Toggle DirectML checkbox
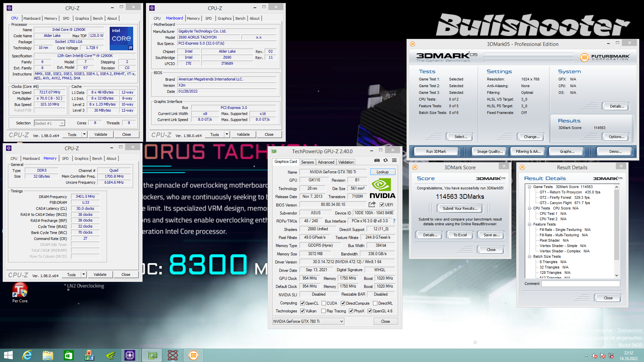The image size is (644, 362). click(375, 303)
